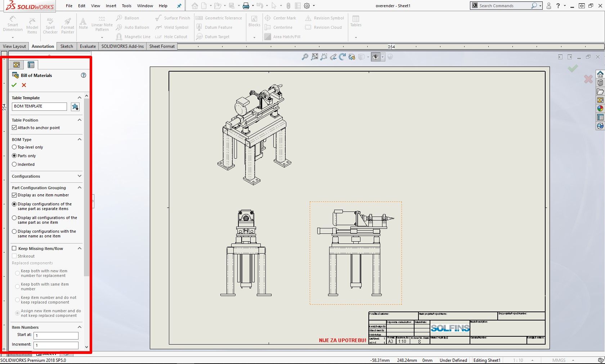Screen dimensions: 605x364
Task: Click the green checkmark to accept BOM
Action: click(x=14, y=85)
